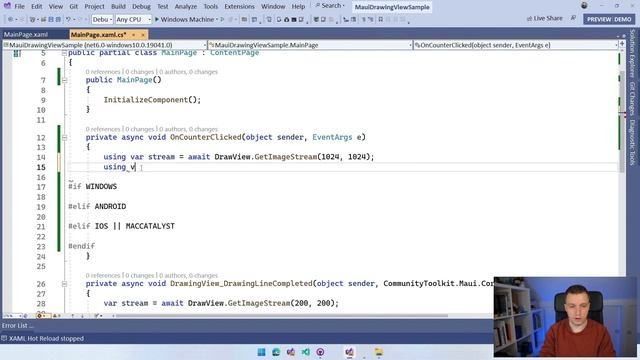Open VS Code from the taskbar
This screenshot has width=640, height=360.
[305, 352]
